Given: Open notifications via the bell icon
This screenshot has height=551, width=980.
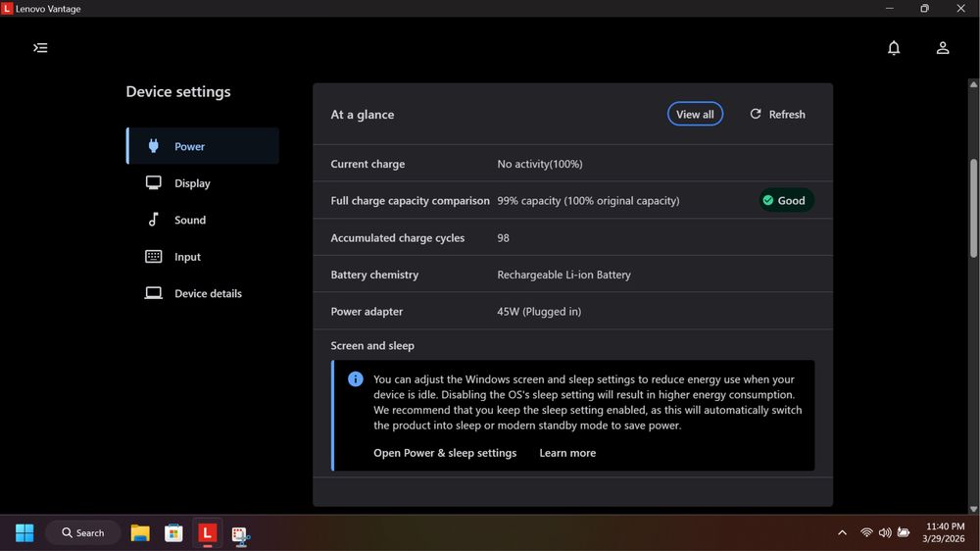Looking at the screenshot, I should coord(894,47).
